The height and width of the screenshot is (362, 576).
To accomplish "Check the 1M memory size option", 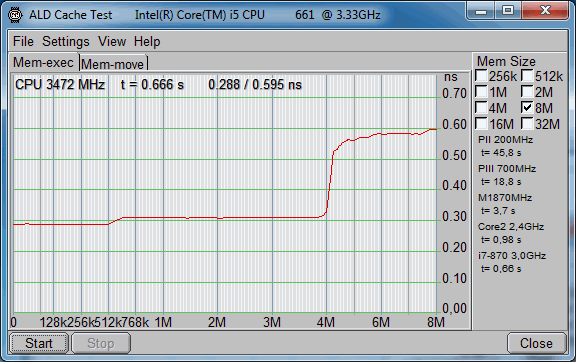I will click(x=481, y=92).
